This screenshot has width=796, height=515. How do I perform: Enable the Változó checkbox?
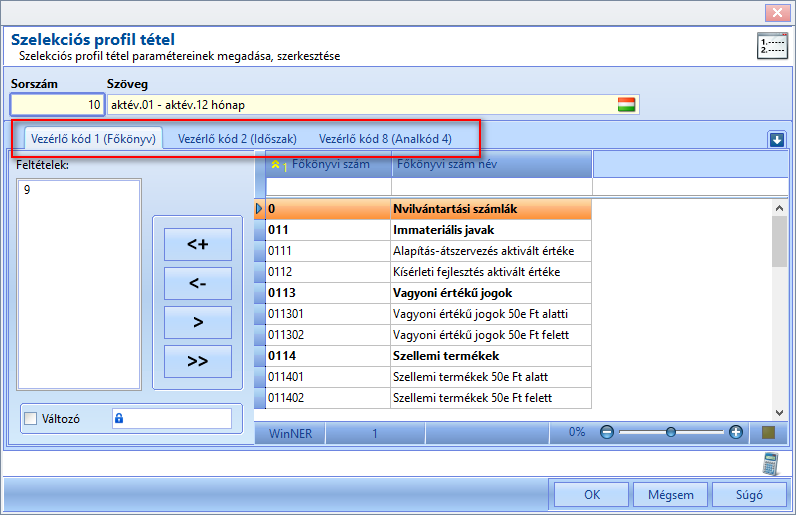(x=30, y=419)
